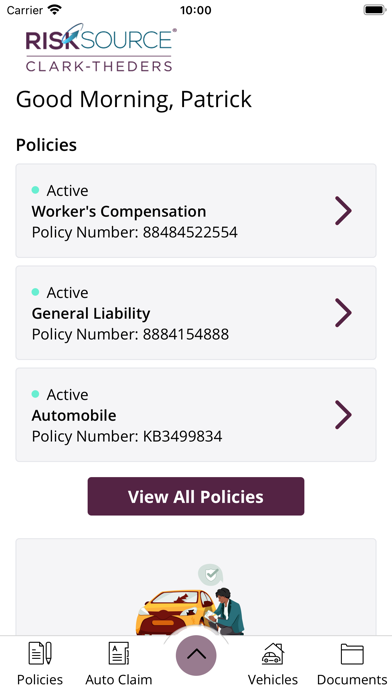
Task: Tap the Active status dot on Automobile
Action: coord(36,394)
